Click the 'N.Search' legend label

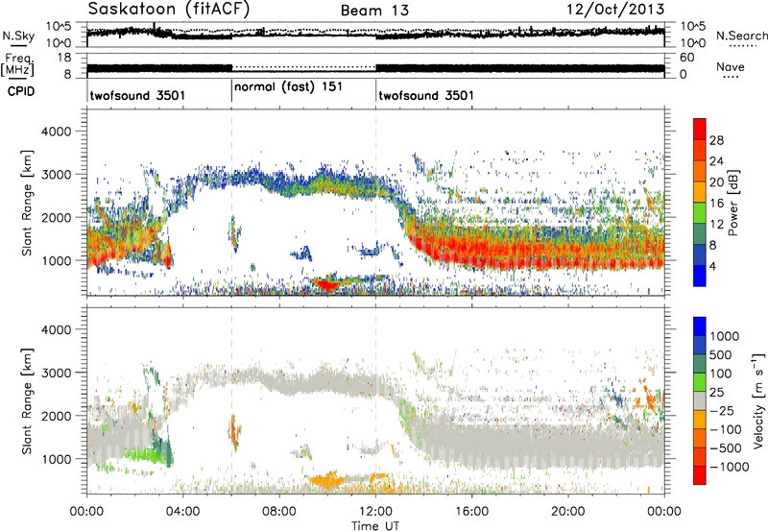pyautogui.click(x=741, y=36)
